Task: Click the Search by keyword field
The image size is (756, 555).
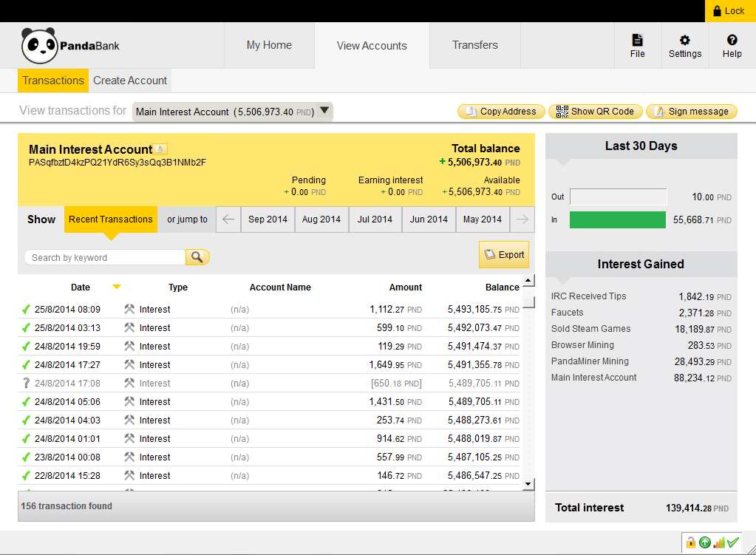Action: [x=105, y=257]
